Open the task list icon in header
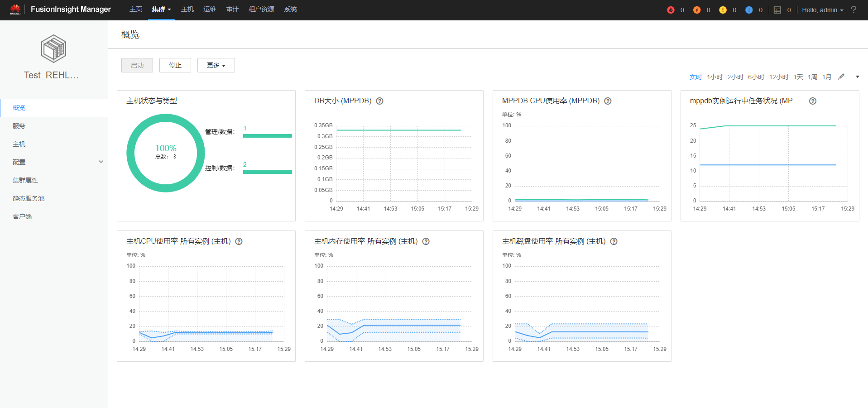Image resolution: width=868 pixels, height=408 pixels. point(777,10)
